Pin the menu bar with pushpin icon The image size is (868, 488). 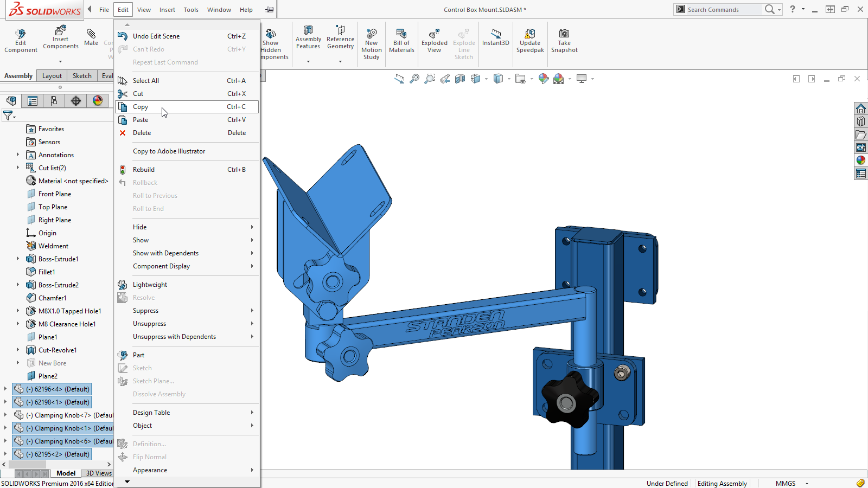point(270,10)
